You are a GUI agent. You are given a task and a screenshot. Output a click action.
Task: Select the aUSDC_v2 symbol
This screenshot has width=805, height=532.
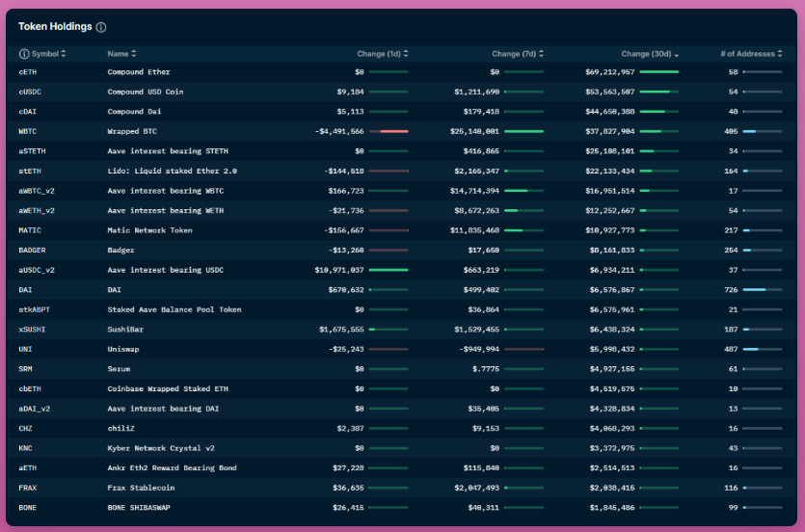coord(37,271)
